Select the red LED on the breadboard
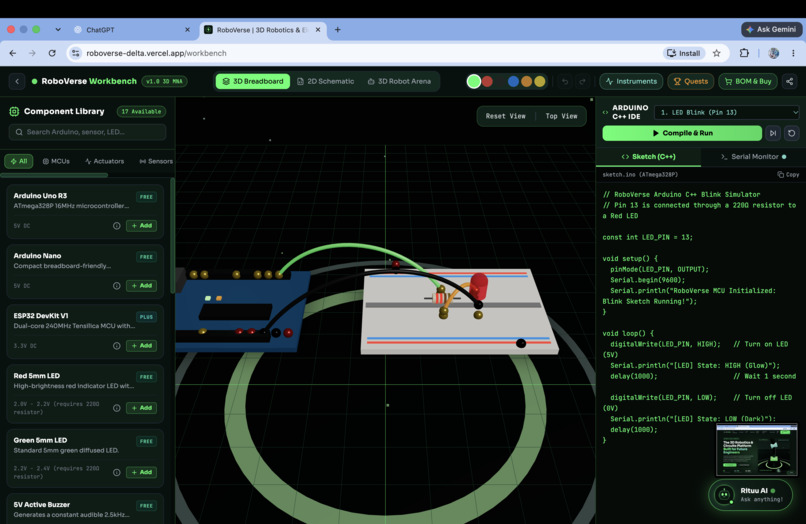The width and height of the screenshot is (806, 524). point(479,286)
